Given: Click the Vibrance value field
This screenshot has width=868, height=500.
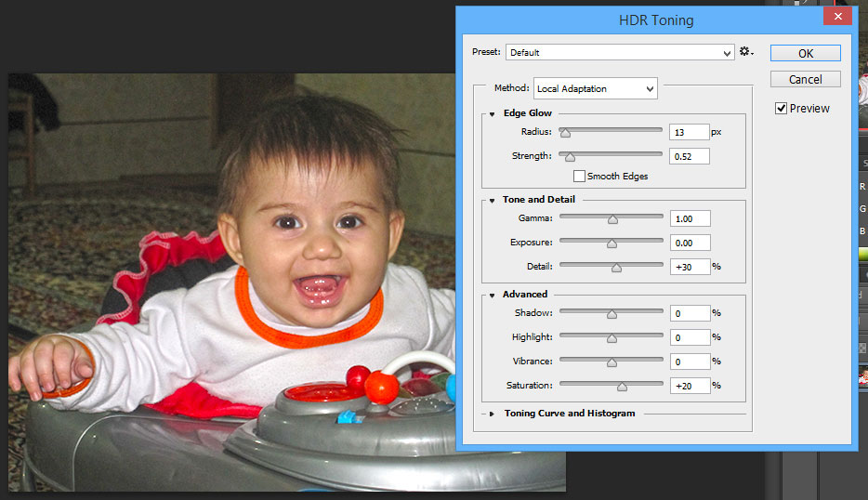Looking at the screenshot, I should click(690, 362).
